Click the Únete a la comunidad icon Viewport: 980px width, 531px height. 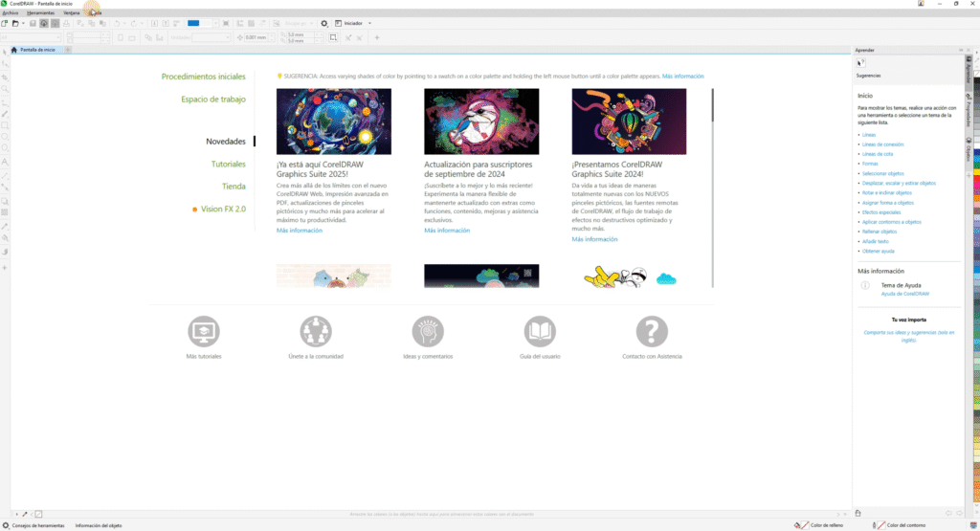coord(316,331)
